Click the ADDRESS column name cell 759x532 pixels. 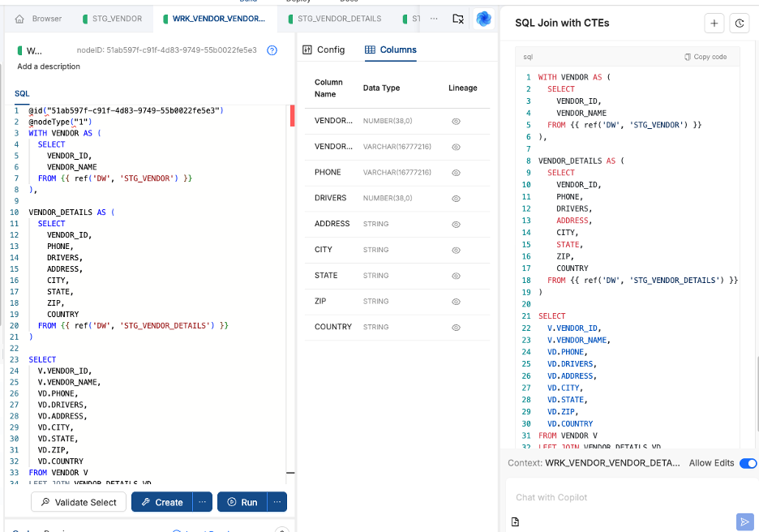[x=332, y=224]
